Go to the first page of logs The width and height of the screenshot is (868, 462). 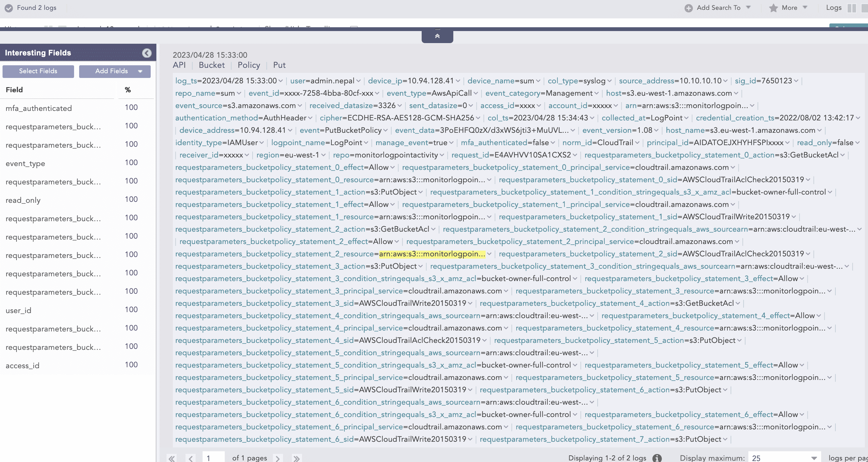point(172,458)
